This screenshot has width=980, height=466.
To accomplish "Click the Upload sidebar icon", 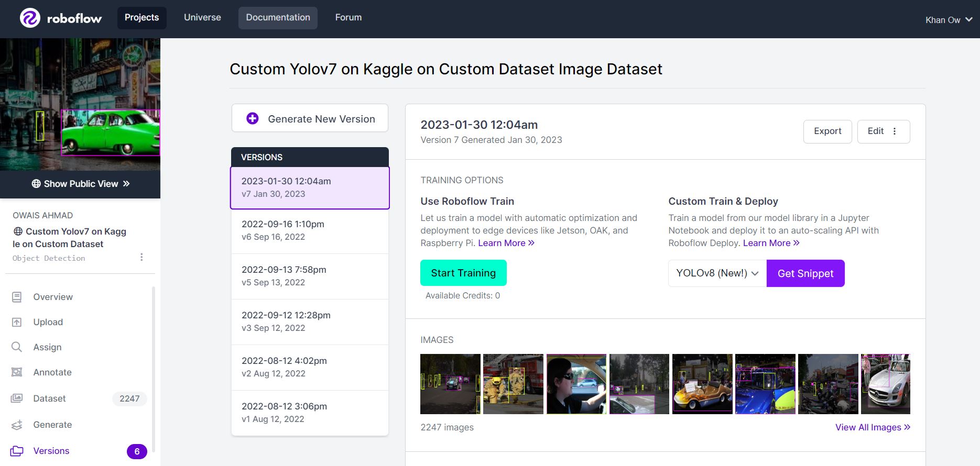I will coord(17,322).
